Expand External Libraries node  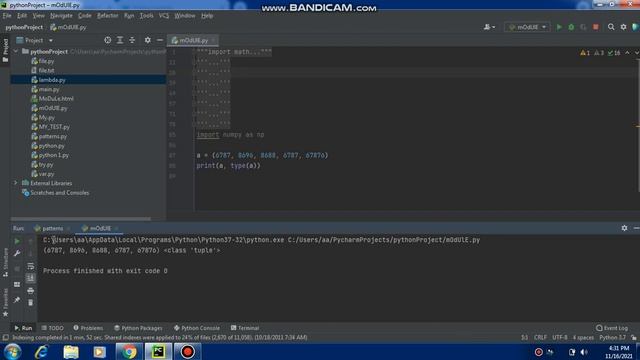[x=16, y=183]
